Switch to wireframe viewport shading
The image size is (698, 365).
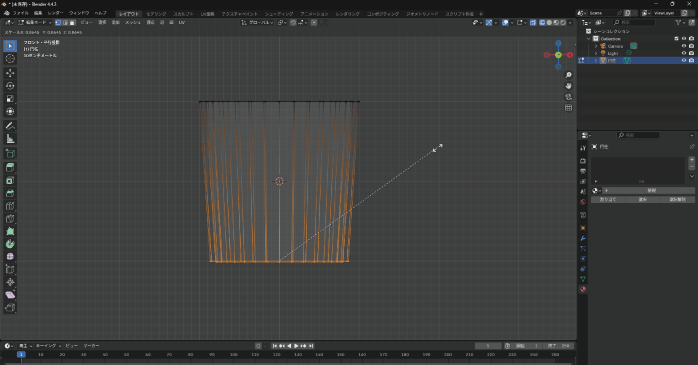[542, 22]
